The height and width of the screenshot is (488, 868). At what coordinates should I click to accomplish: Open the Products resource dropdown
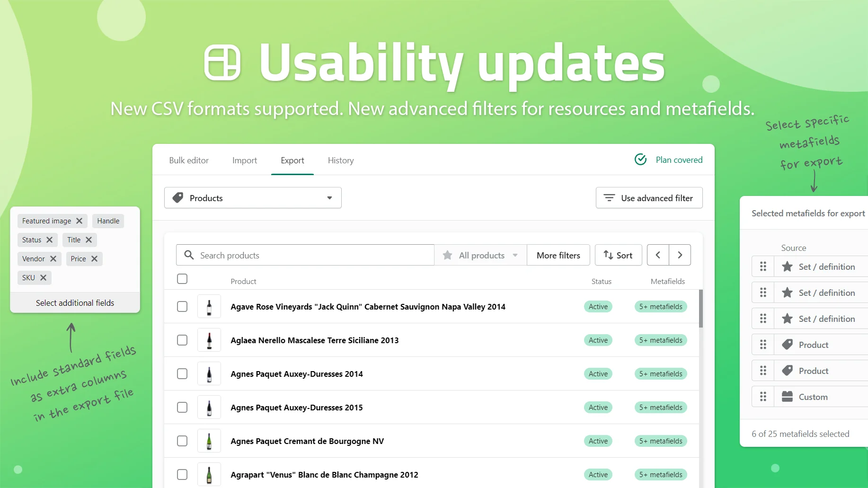click(x=253, y=198)
